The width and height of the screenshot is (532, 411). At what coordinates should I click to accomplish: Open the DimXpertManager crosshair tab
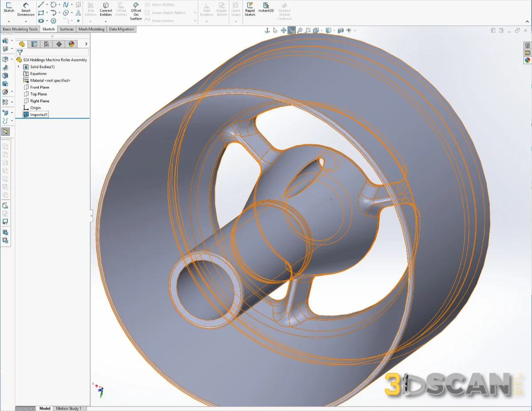click(x=59, y=44)
